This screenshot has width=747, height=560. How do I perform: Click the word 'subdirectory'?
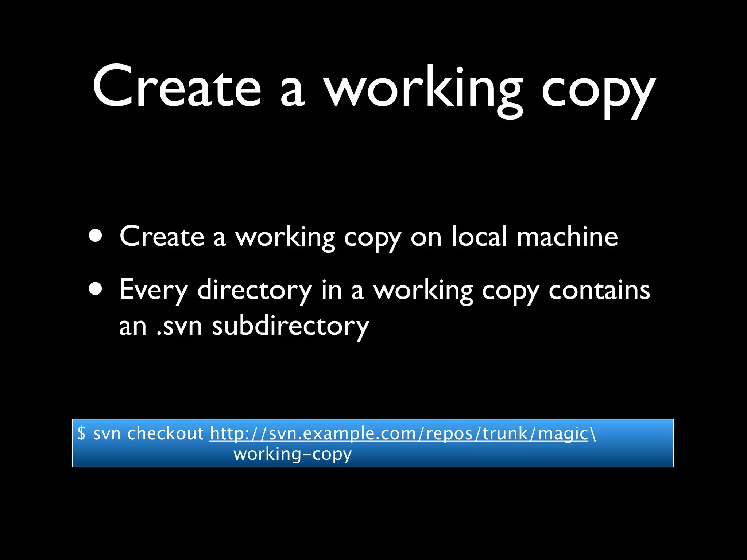[290, 326]
